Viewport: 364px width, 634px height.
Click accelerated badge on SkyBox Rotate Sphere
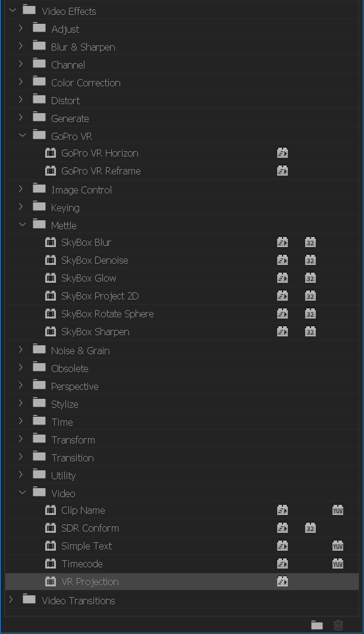[x=283, y=314]
